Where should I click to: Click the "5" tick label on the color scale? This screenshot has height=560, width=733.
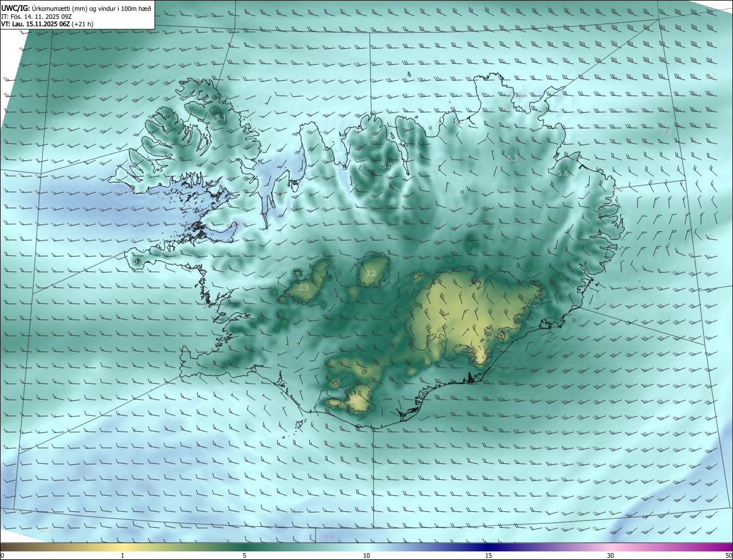[245, 556]
